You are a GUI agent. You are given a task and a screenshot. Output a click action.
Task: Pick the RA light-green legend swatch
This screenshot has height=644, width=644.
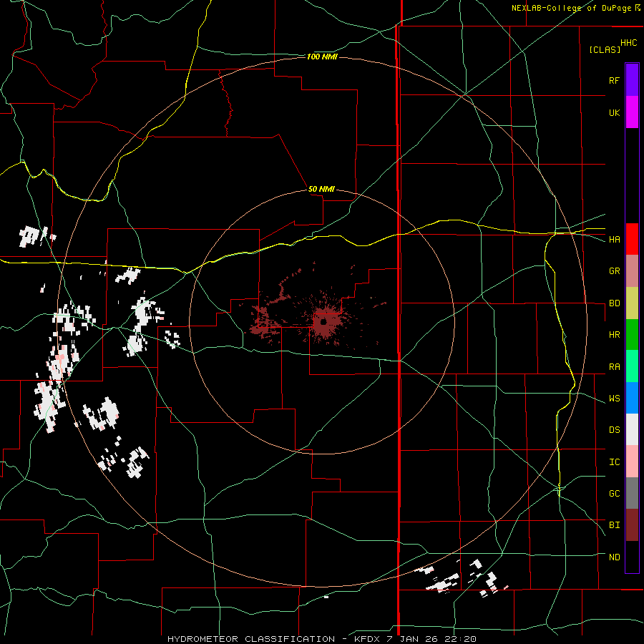pyautogui.click(x=632, y=366)
